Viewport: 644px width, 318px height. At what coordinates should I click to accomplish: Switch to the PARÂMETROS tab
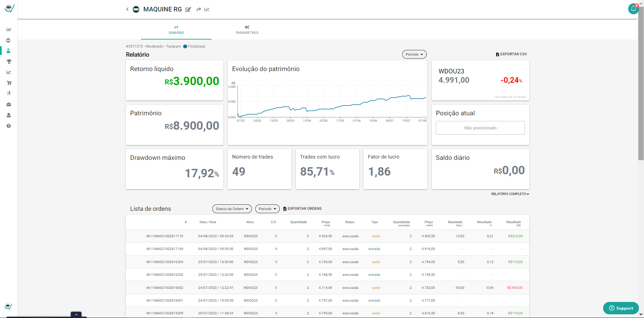[x=247, y=30]
